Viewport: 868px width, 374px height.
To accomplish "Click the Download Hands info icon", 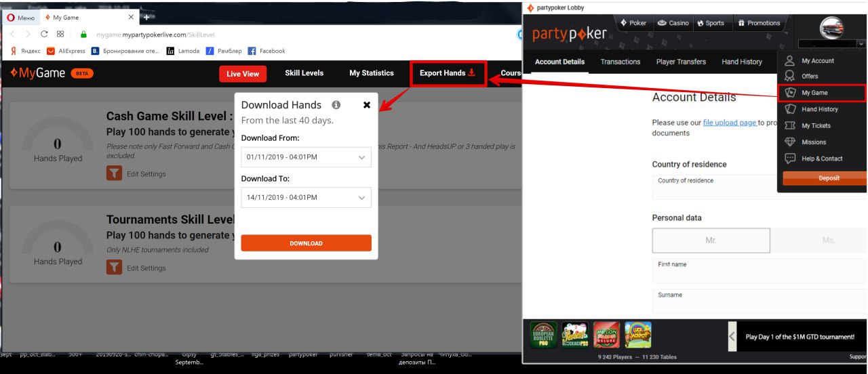I will tap(336, 105).
